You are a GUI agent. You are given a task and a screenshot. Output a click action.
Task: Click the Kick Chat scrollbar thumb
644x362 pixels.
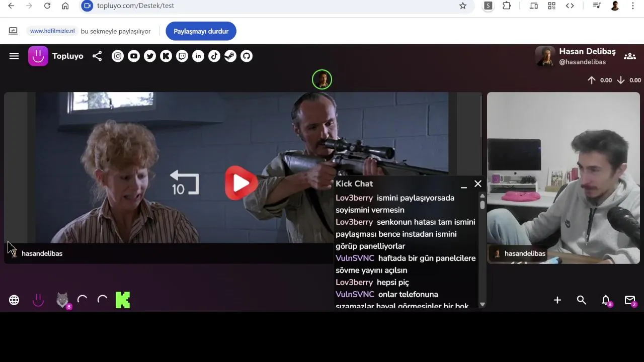coord(482,205)
